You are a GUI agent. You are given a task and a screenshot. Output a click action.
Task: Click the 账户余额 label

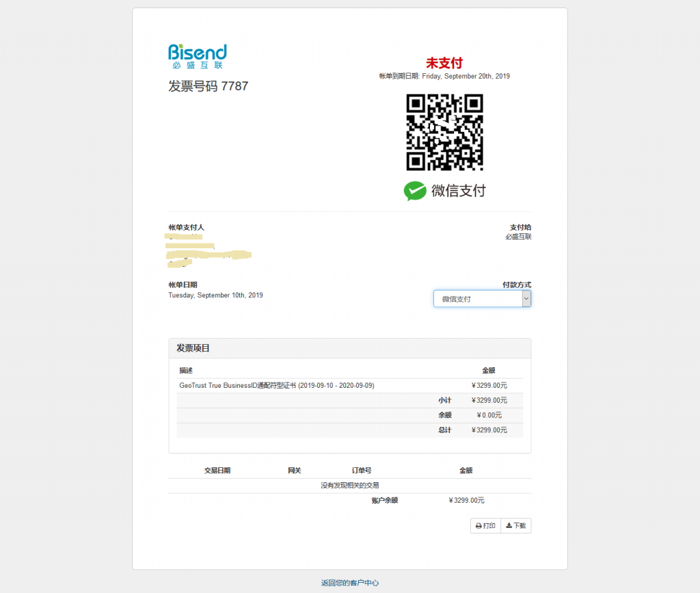pos(385,500)
